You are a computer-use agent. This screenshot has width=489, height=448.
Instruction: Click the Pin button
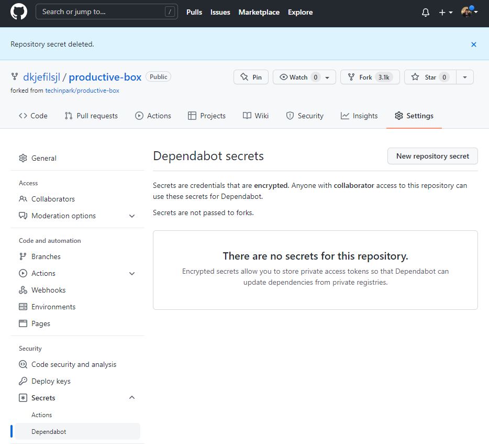251,77
